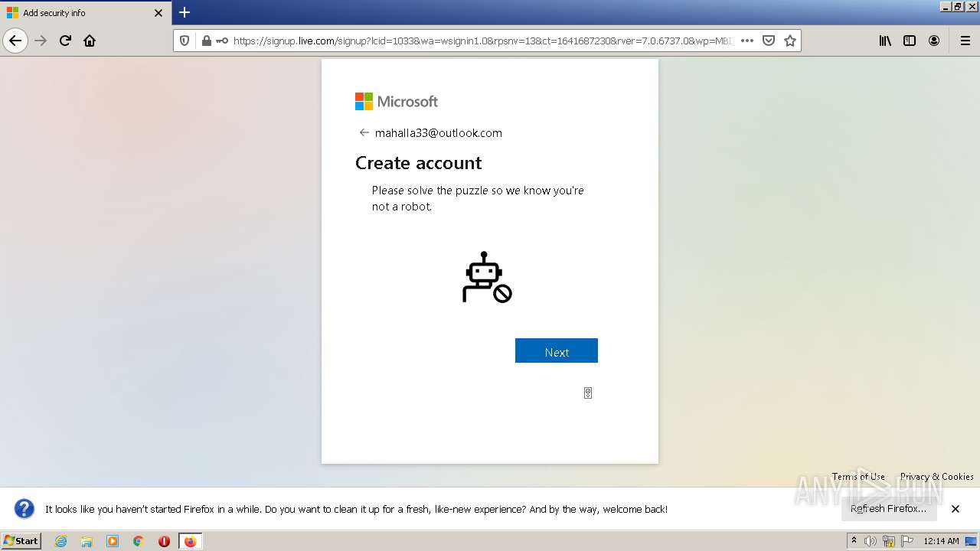
Task: View site security padlock info
Action: point(206,41)
